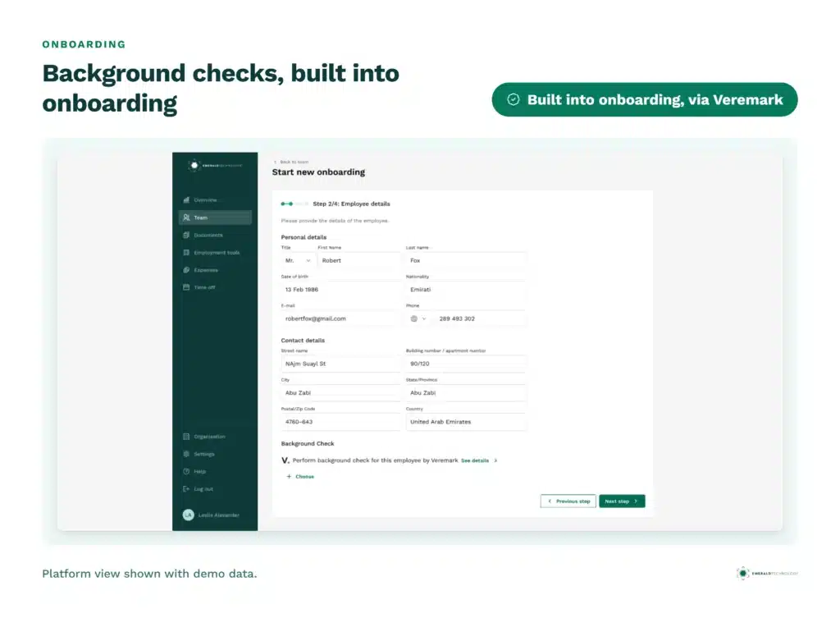
Task: Click the Last name field with Fox
Action: (466, 260)
